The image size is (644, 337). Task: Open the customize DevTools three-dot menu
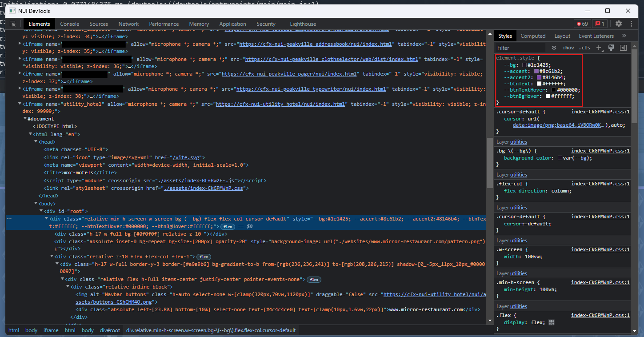tap(632, 23)
